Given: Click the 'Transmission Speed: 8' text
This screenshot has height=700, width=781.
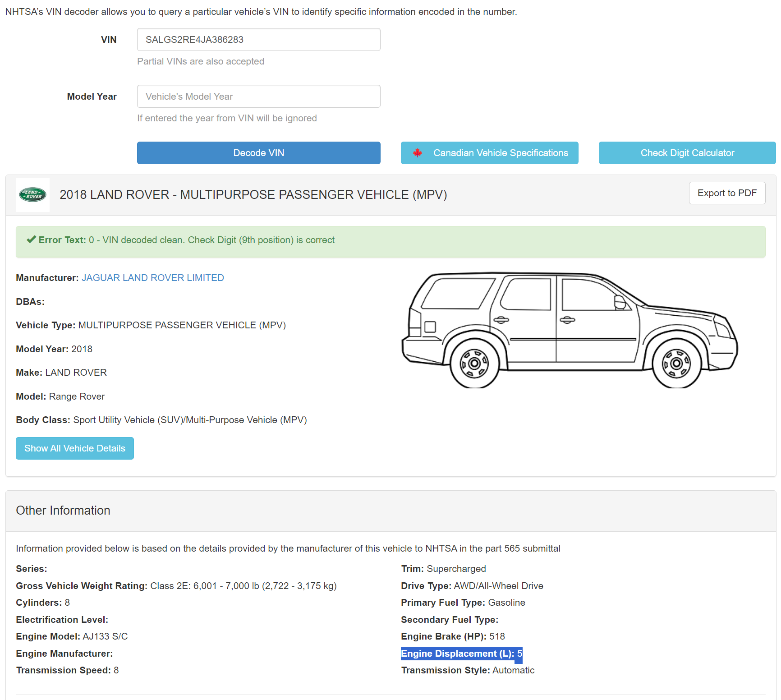Looking at the screenshot, I should point(68,670).
